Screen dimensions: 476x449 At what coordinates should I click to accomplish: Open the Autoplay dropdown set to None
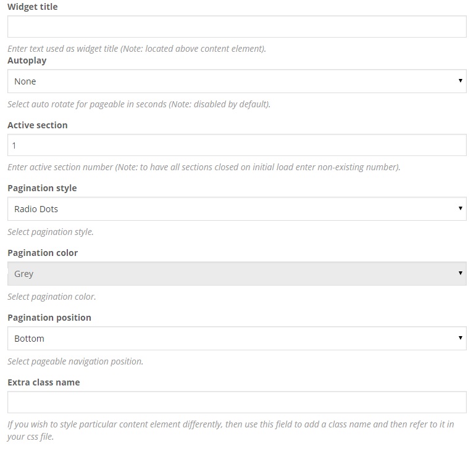tap(236, 81)
